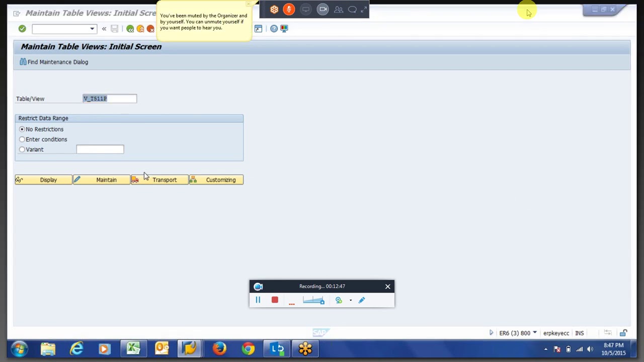
Task: Click the yellow Exit icon
Action: 140,29
